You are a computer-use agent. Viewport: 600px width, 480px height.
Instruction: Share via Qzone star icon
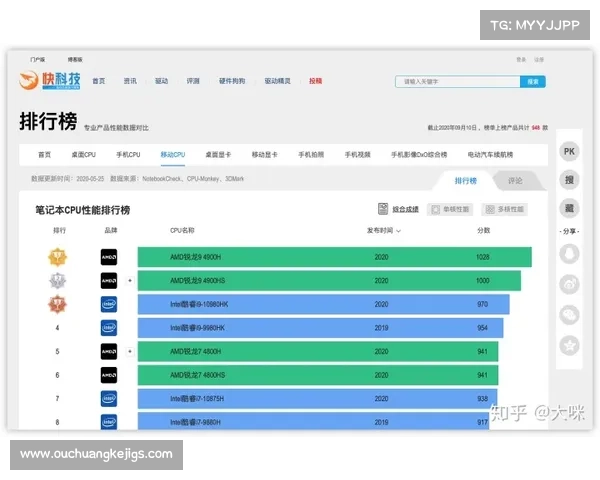[569, 346]
